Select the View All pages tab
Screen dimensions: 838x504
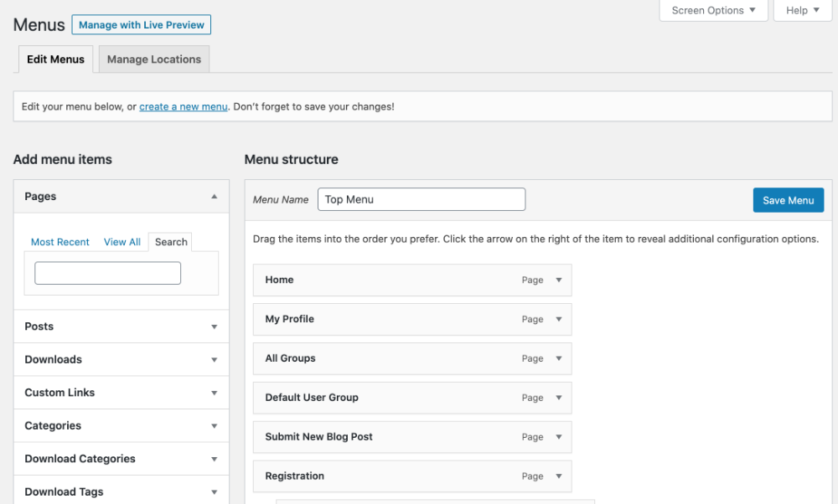tap(122, 242)
